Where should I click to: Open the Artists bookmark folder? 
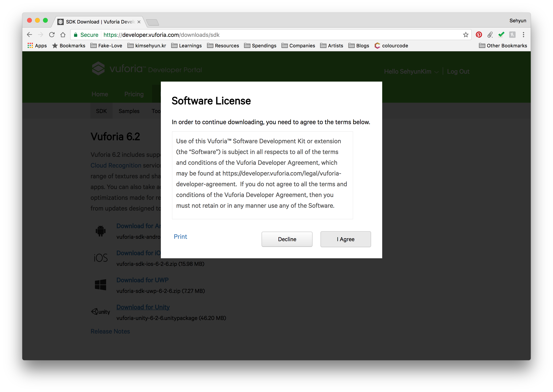click(332, 46)
